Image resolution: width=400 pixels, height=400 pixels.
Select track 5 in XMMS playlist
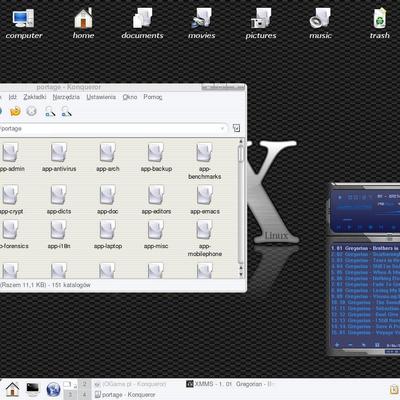click(365, 272)
